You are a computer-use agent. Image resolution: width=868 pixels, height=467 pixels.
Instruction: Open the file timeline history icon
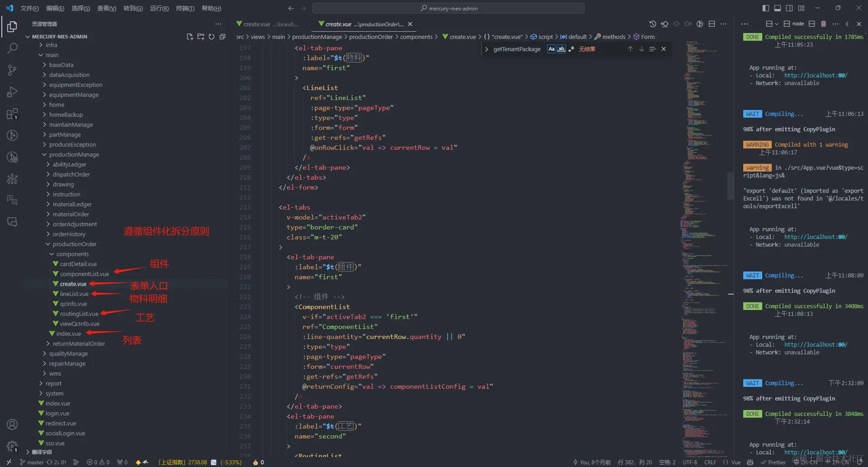point(652,24)
